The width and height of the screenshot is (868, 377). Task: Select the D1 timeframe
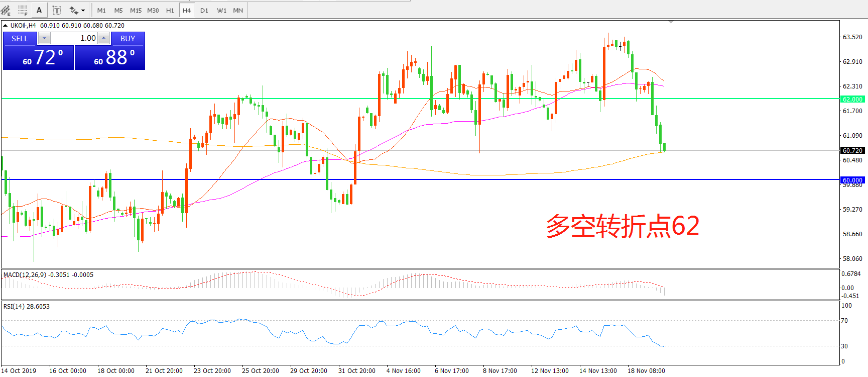pyautogui.click(x=204, y=10)
